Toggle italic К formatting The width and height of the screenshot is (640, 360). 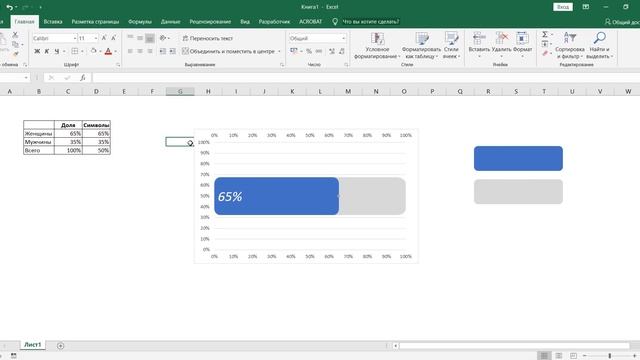coord(47,51)
